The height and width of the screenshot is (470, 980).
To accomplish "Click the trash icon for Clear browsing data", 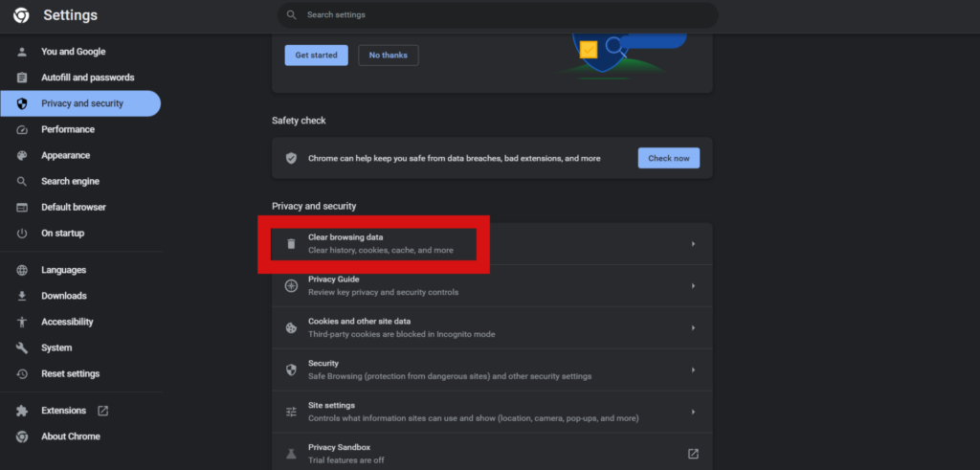I will click(x=291, y=244).
